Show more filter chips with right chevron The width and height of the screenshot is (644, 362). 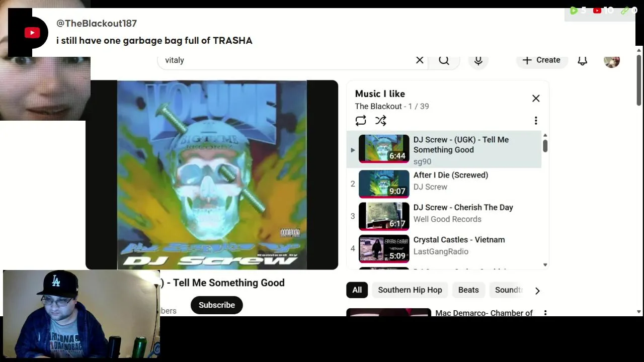click(537, 291)
